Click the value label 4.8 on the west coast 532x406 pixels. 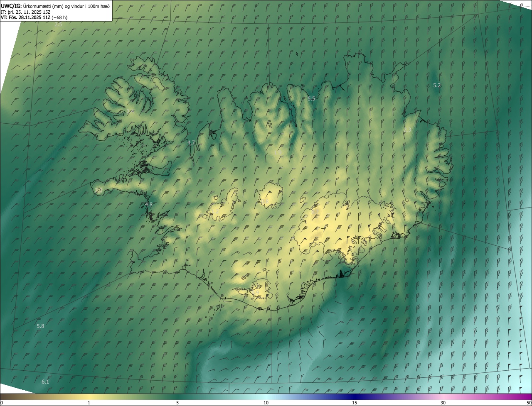tap(148, 204)
